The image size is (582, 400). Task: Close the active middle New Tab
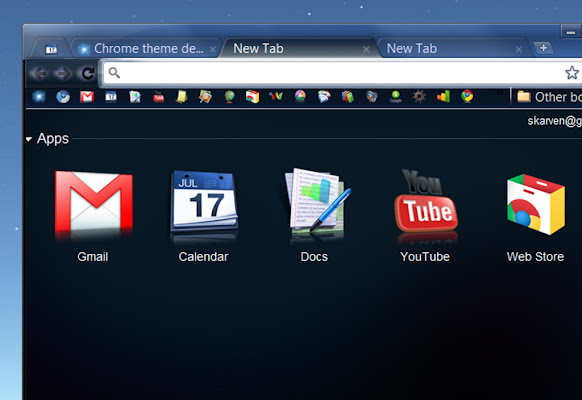(366, 49)
